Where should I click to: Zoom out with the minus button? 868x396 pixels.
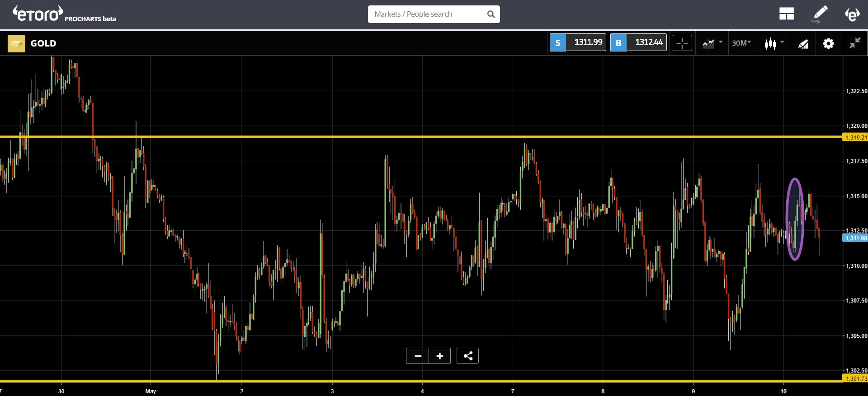417,356
